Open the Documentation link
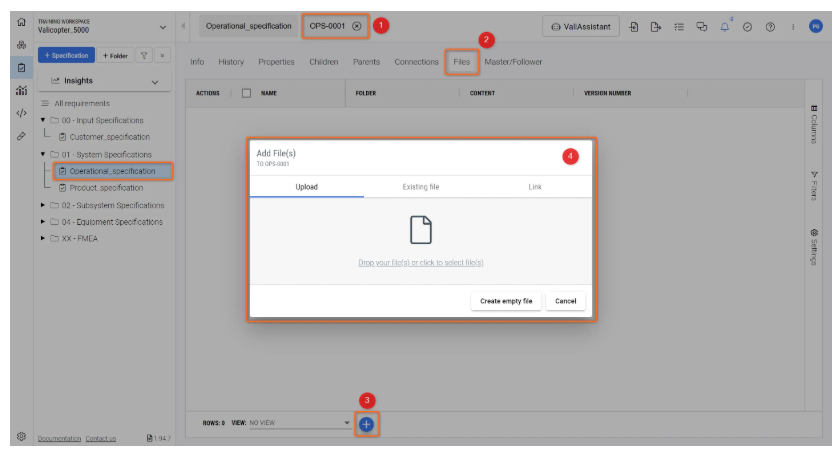The width and height of the screenshot is (838, 452). [59, 439]
